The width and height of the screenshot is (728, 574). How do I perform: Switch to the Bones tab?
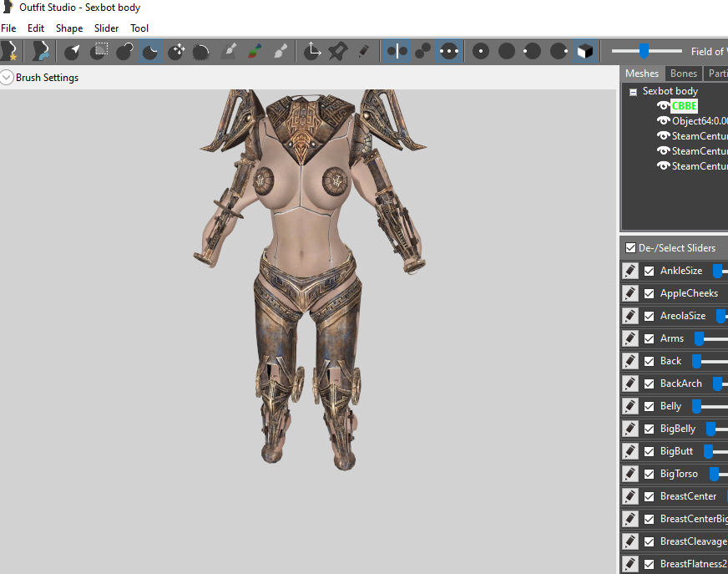point(684,74)
